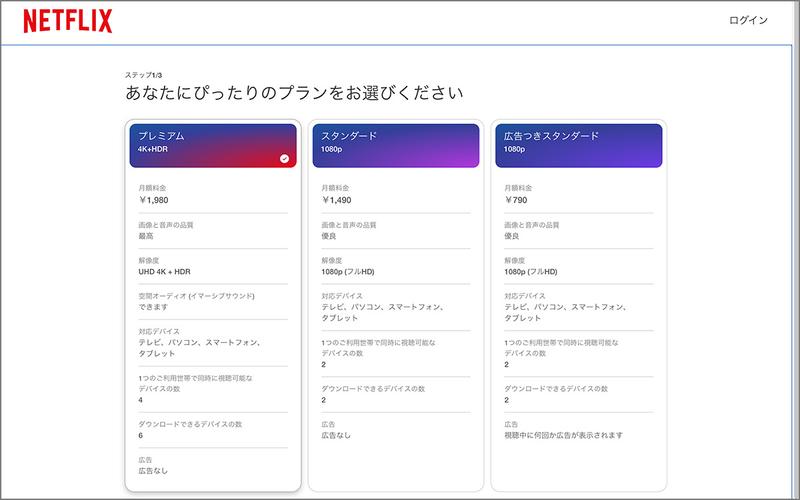Click the 4K+HDR subtitle in the premium header
The width and height of the screenshot is (800, 500).
pos(153,149)
